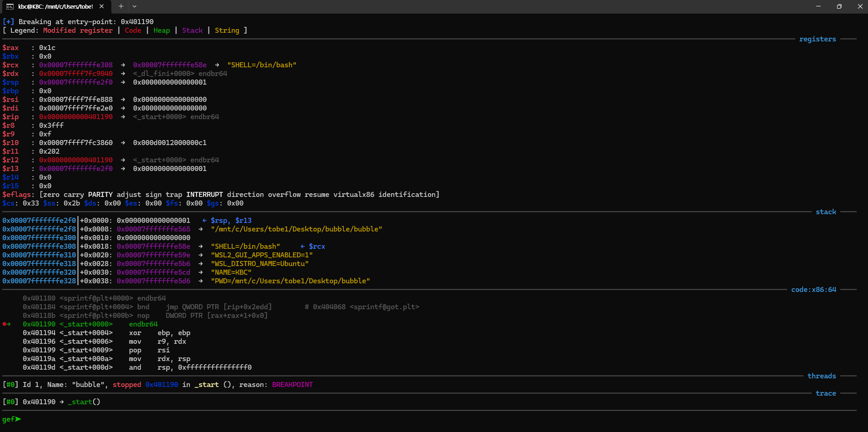Click the green gef prompt arrow

pos(18,419)
